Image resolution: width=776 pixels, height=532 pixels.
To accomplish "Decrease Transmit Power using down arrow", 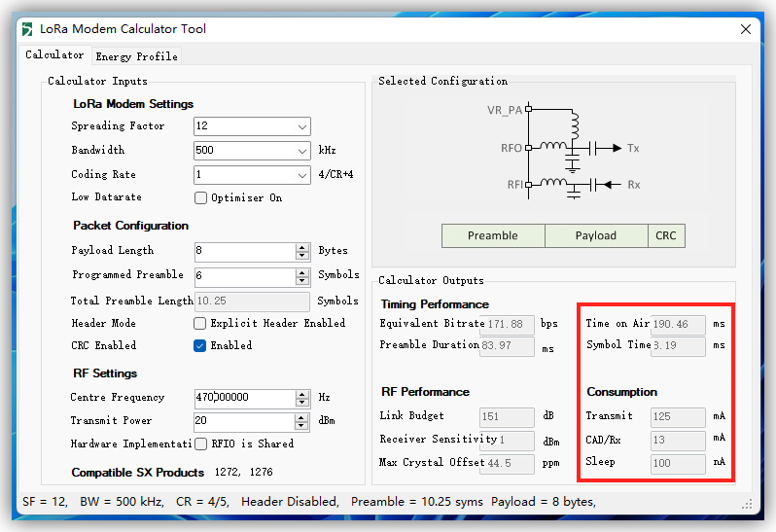I will [x=302, y=426].
